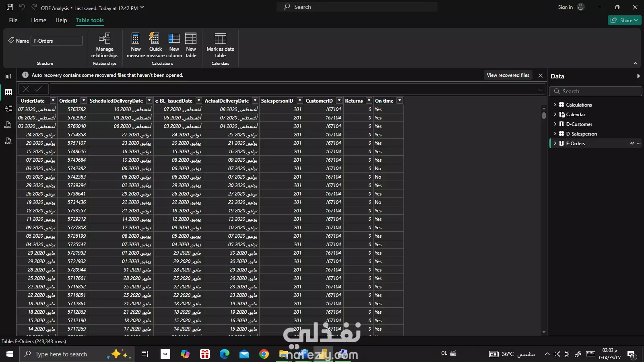Open TMDL view in sidebar
Screen dimensions: 644x362
tap(8, 141)
